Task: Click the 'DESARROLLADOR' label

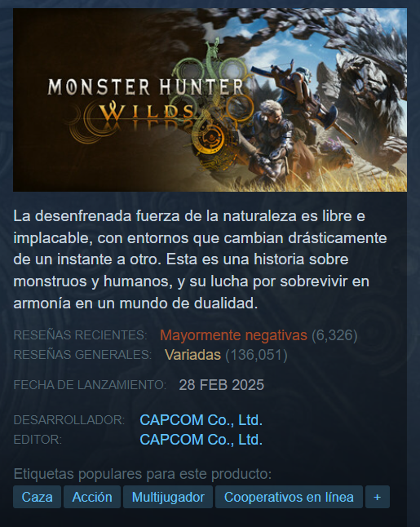Action: tap(69, 420)
